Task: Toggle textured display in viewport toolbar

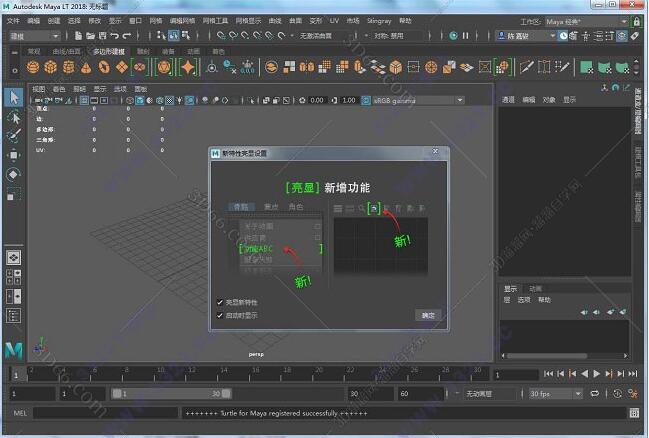Action: [x=169, y=100]
